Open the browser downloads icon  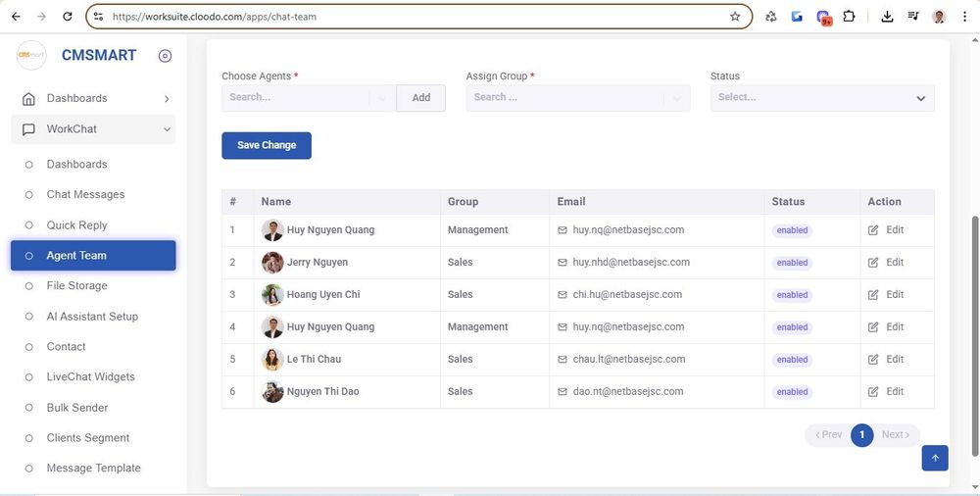point(887,17)
